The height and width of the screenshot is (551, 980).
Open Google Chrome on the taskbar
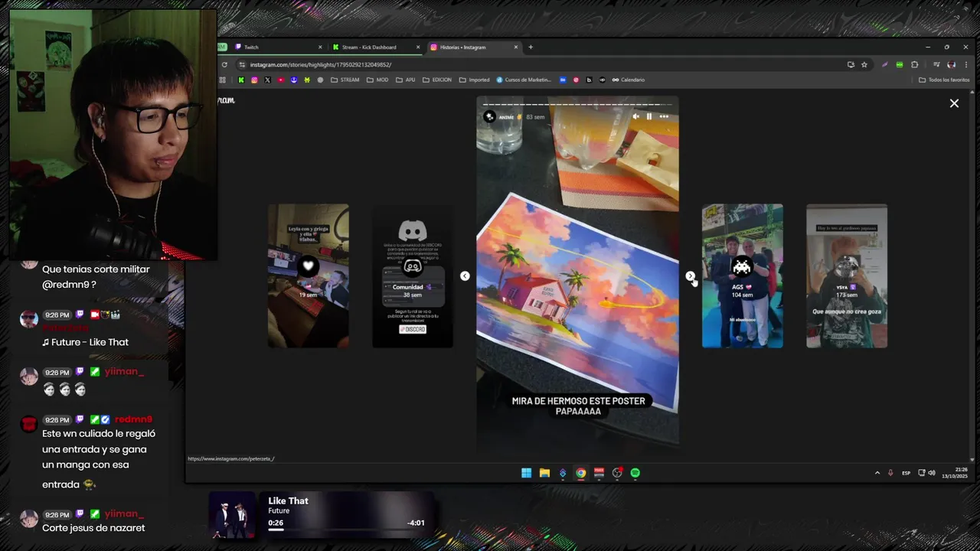(x=581, y=473)
